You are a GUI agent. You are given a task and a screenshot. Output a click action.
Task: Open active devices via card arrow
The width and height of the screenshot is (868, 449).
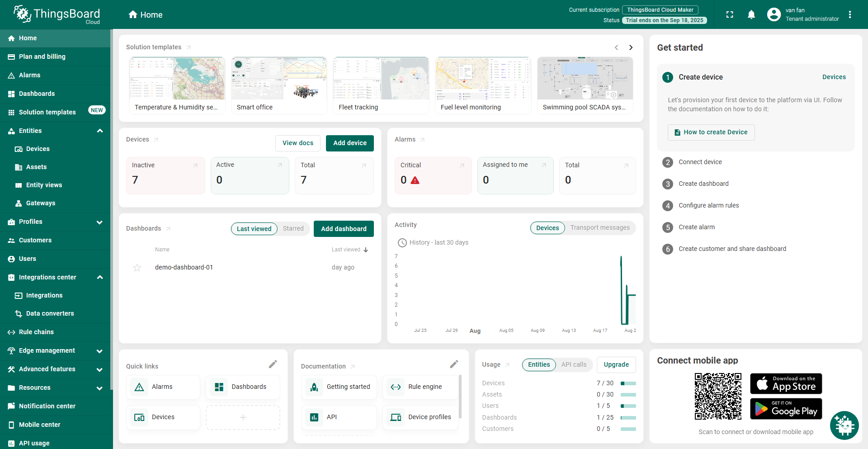click(x=280, y=165)
